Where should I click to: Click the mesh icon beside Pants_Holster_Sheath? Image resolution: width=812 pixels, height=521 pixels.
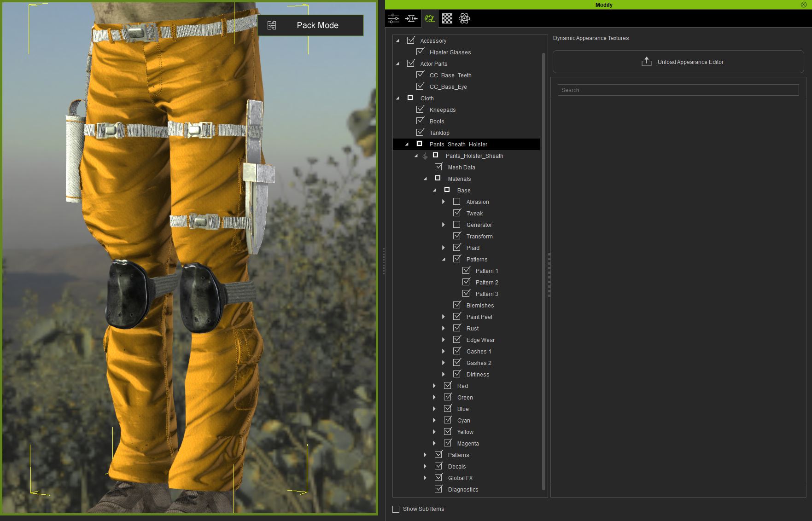pyautogui.click(x=425, y=156)
